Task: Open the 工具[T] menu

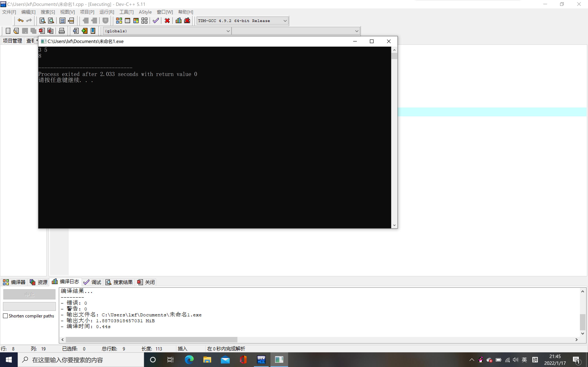Action: coord(126,12)
